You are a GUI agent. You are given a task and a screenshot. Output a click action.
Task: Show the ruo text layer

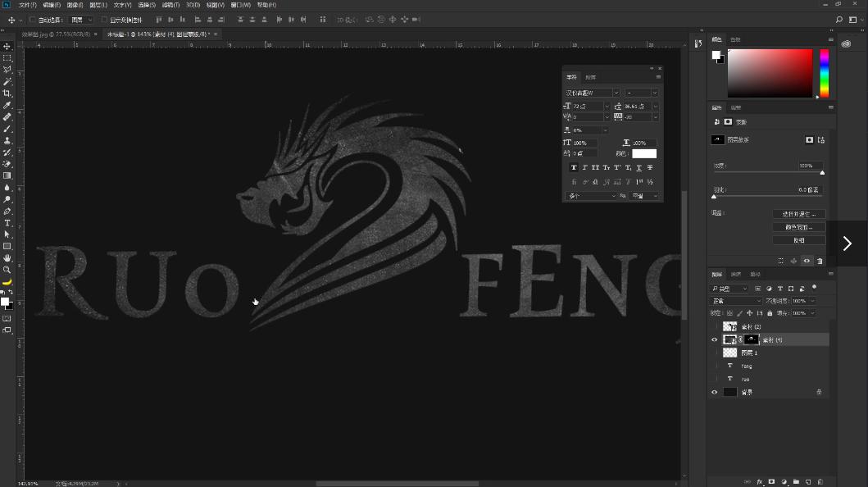[714, 379]
